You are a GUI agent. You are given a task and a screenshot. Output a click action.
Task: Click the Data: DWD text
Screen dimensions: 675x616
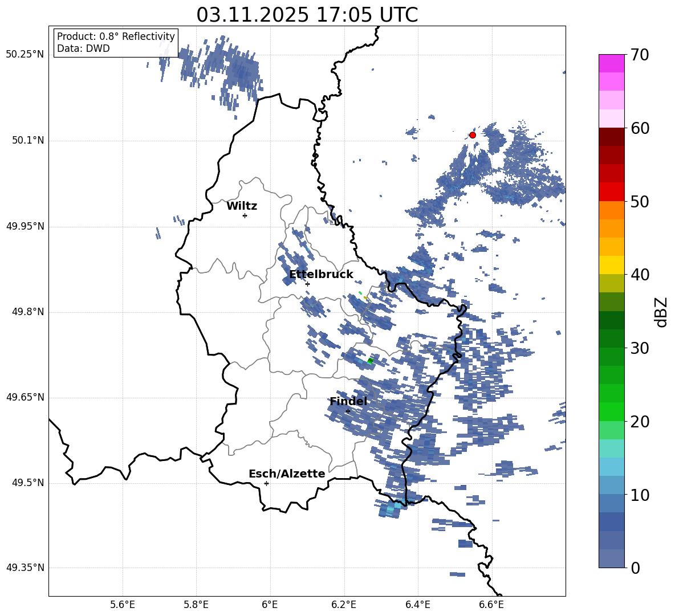click(83, 48)
